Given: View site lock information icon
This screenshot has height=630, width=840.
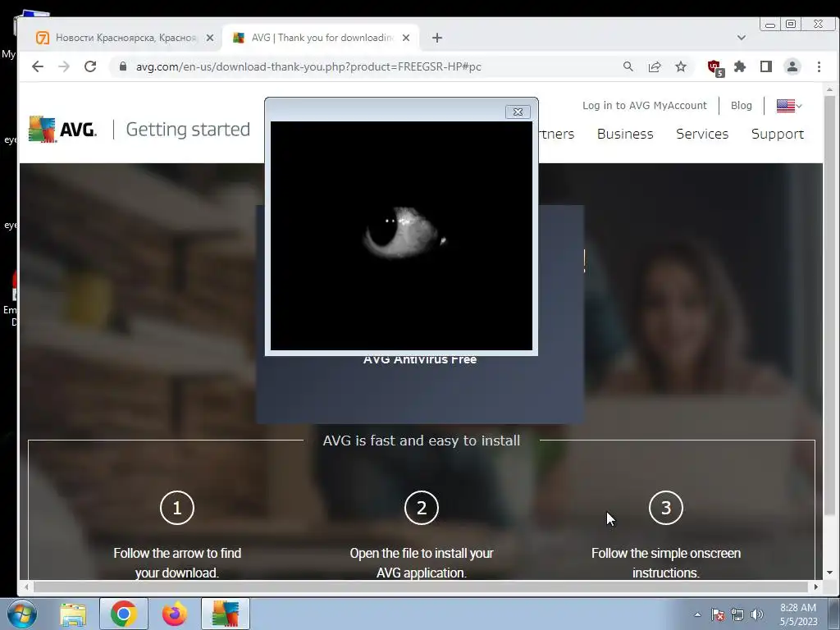Looking at the screenshot, I should click(x=123, y=66).
